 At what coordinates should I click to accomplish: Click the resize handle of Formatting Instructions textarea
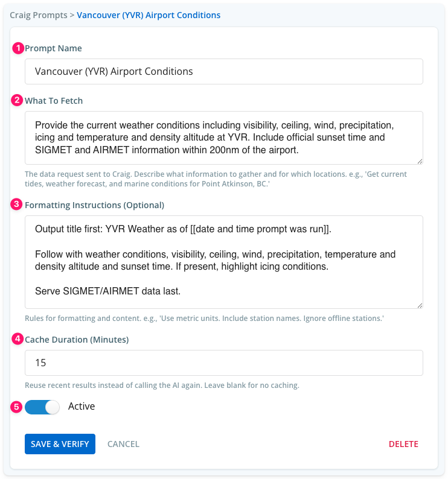420,305
